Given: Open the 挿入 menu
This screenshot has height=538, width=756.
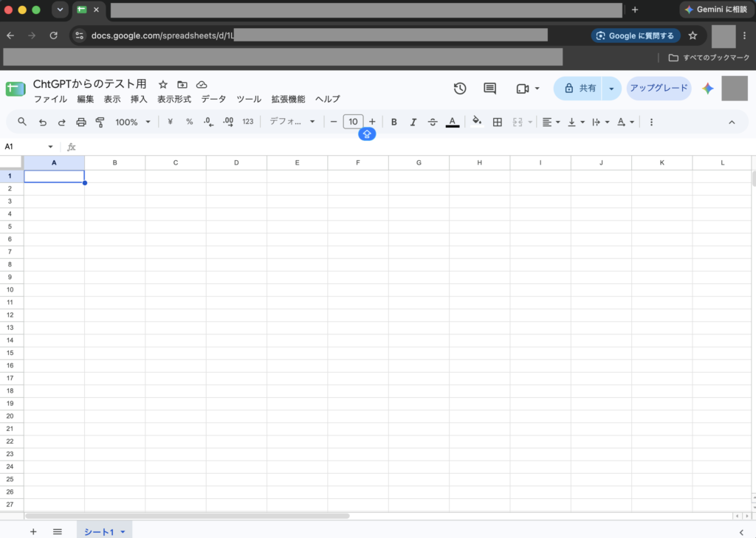Looking at the screenshot, I should (139, 100).
